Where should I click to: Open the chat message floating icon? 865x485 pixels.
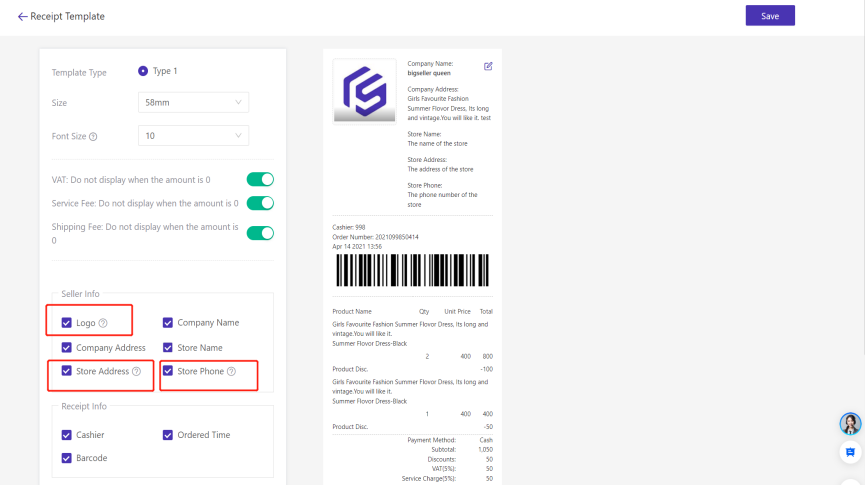850,452
